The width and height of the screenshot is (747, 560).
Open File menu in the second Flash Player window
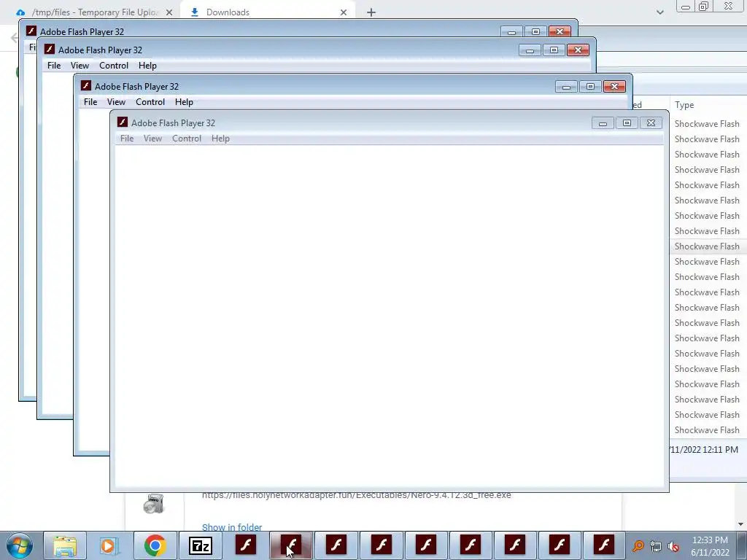tap(54, 65)
